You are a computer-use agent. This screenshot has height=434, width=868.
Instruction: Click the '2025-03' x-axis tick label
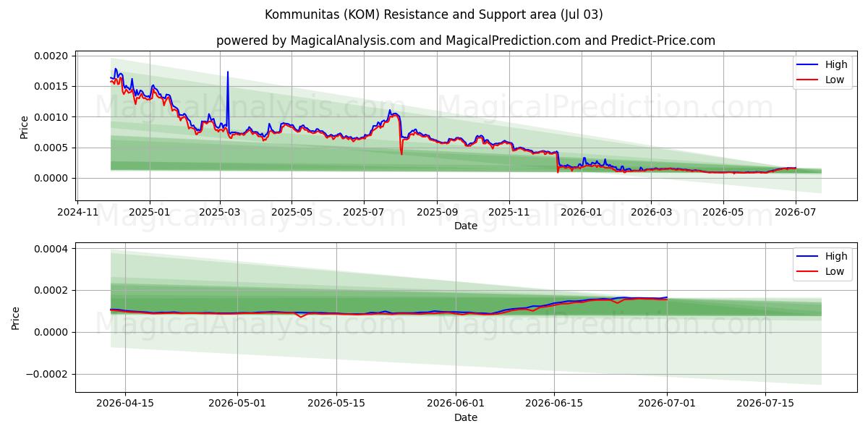[220, 212]
